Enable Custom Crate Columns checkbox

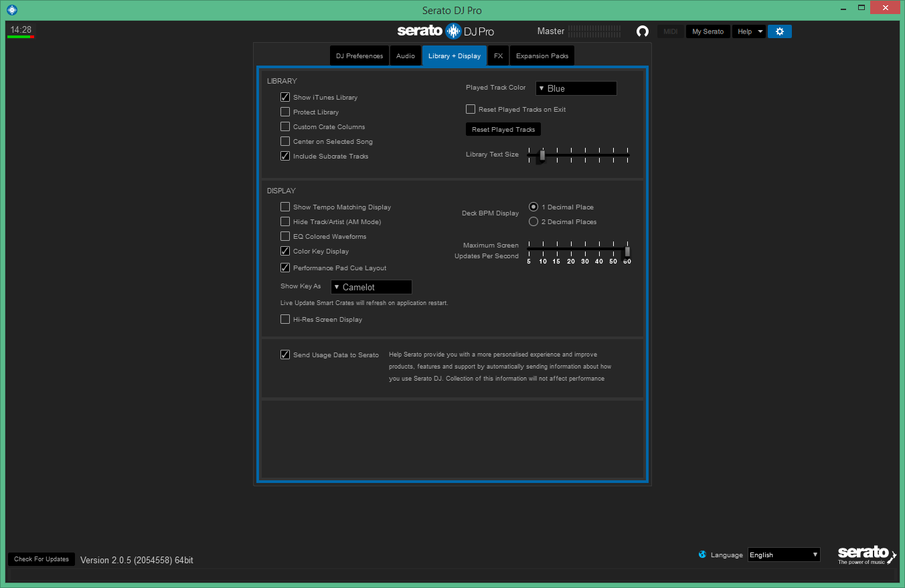pos(285,126)
